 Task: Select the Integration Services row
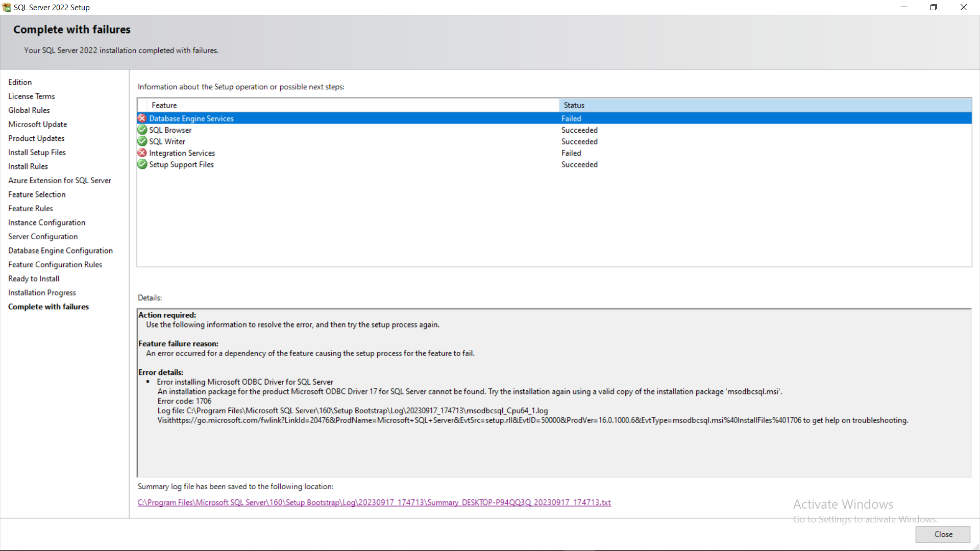click(182, 153)
